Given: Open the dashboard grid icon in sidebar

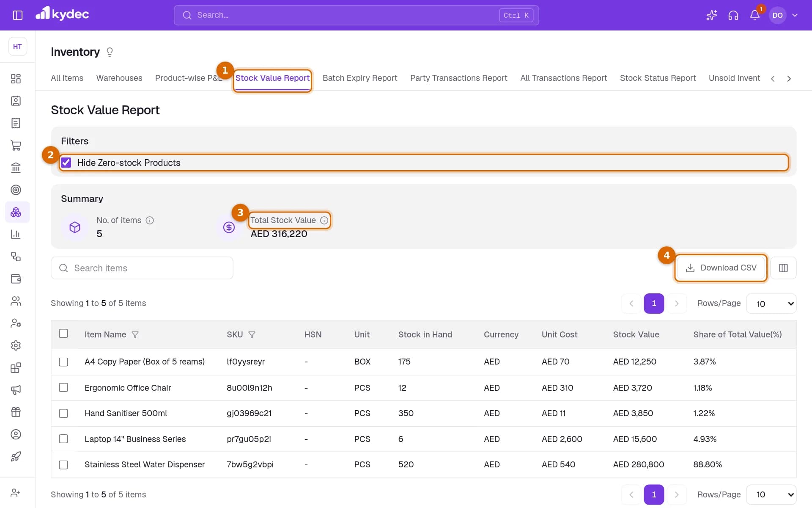Looking at the screenshot, I should point(16,79).
